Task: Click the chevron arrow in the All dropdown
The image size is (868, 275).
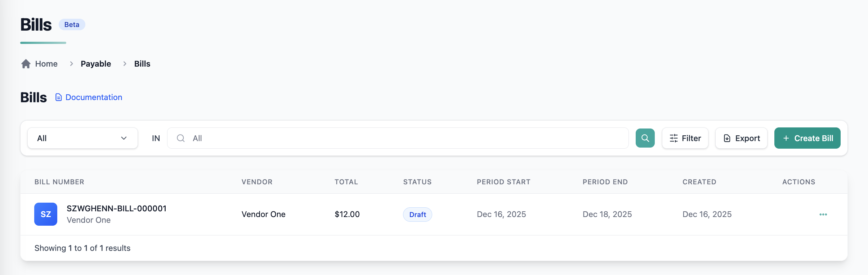Action: 124,138
